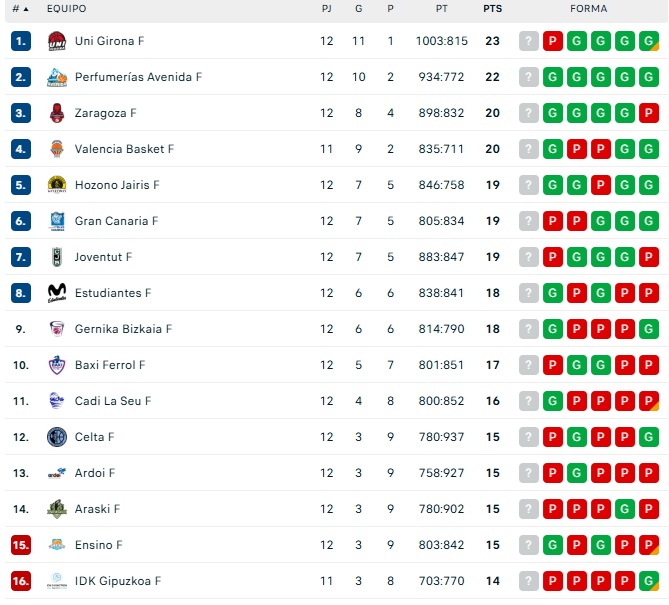
Task: Click the Uni Girona F team logo
Action: click(x=57, y=41)
